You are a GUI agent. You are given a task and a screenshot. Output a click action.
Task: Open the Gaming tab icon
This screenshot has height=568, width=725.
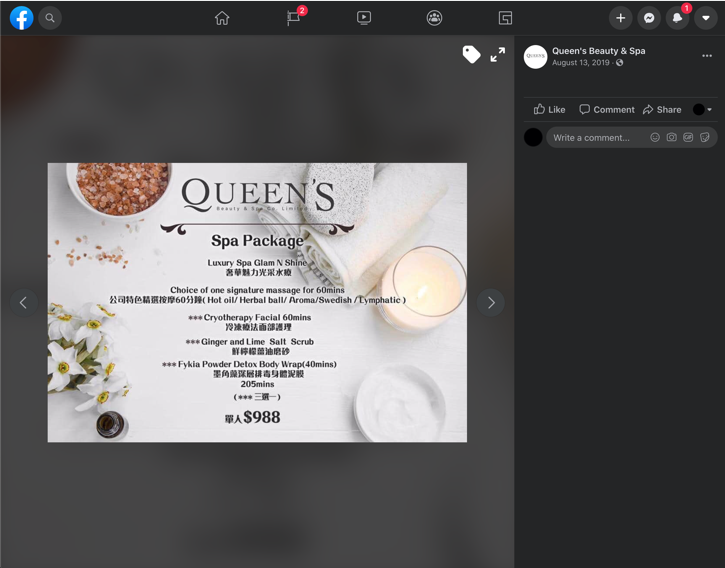tap(505, 18)
